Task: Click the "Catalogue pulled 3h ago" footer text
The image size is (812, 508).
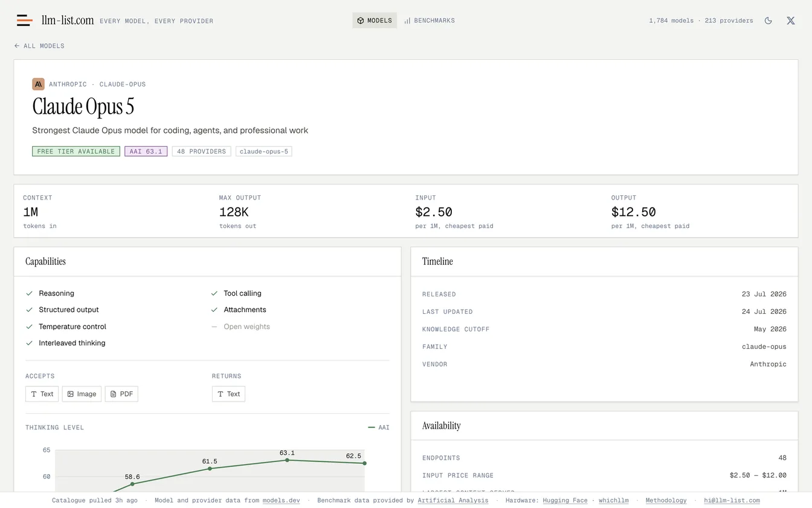Action: [x=95, y=501]
